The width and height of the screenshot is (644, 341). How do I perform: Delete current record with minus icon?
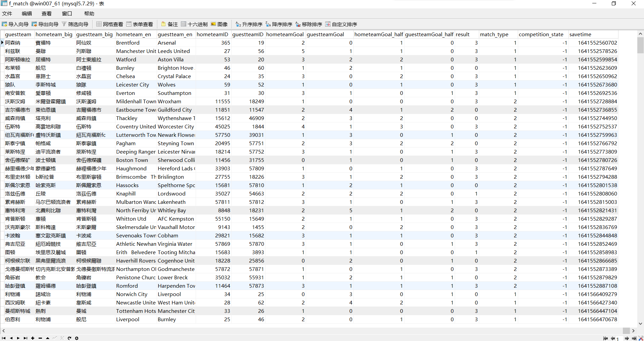click(40, 338)
